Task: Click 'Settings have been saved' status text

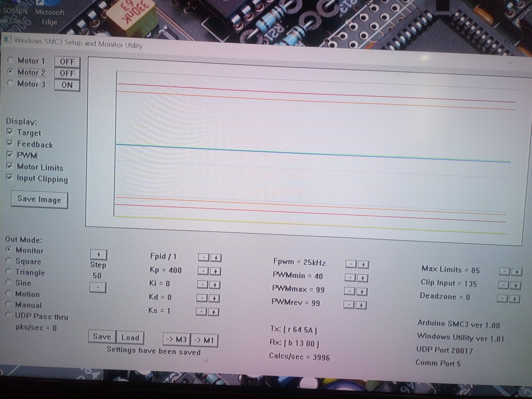Action: click(x=154, y=351)
